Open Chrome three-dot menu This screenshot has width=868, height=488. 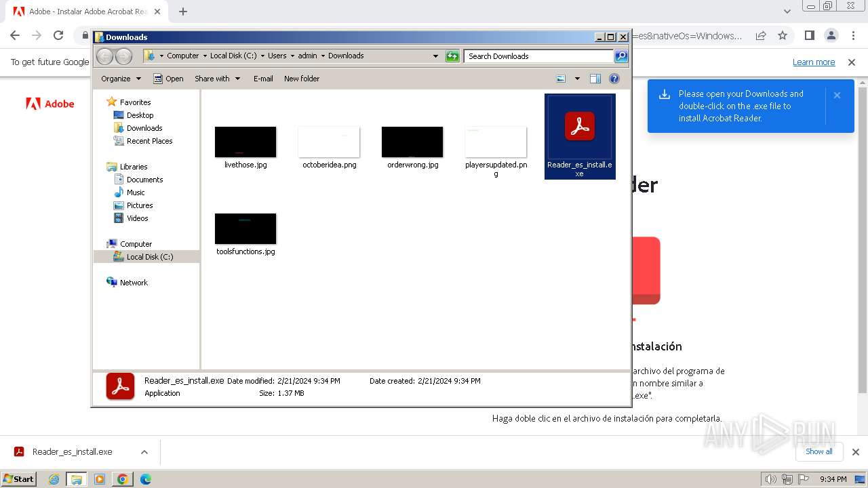(852, 35)
